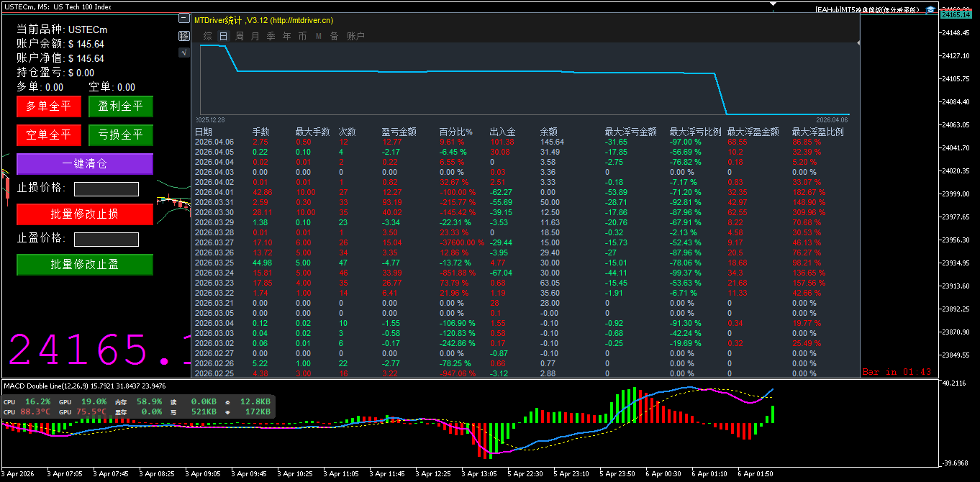
Task: Click the 出入金 column header
Action: (503, 132)
